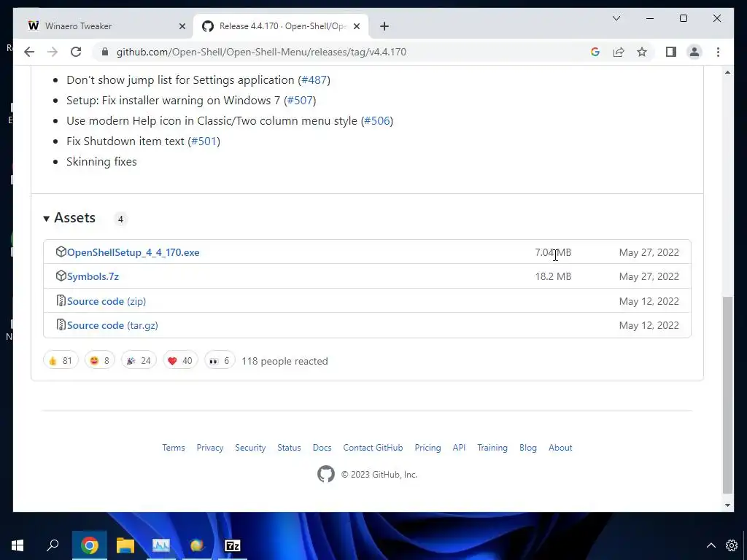The width and height of the screenshot is (747, 560).
Task: Click the padlock site info icon
Action: 105,52
